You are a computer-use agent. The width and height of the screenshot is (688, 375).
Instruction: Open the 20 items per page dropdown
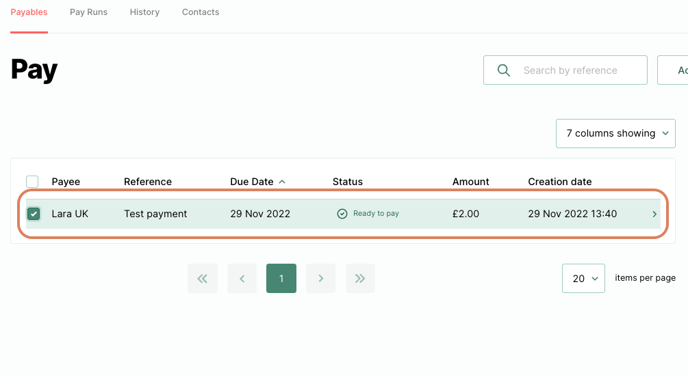click(584, 278)
